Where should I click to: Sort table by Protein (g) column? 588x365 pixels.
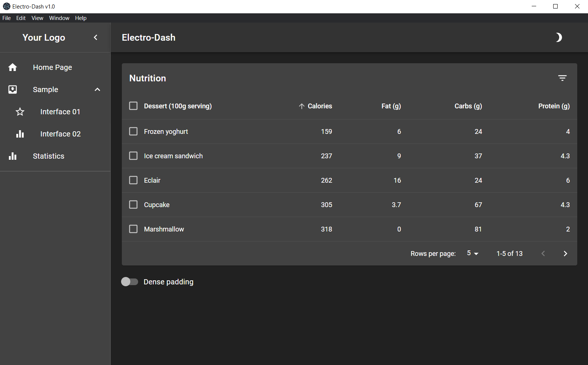(x=554, y=106)
